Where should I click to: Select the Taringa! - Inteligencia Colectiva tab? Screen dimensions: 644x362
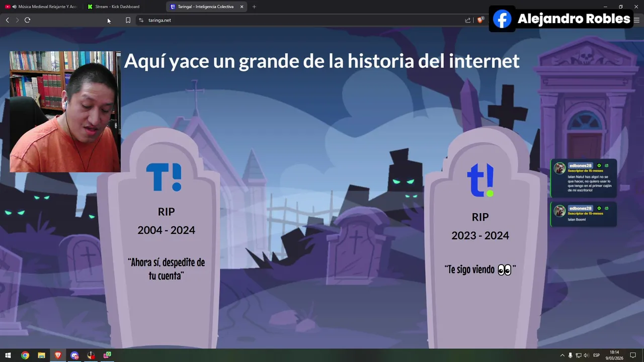(205, 7)
